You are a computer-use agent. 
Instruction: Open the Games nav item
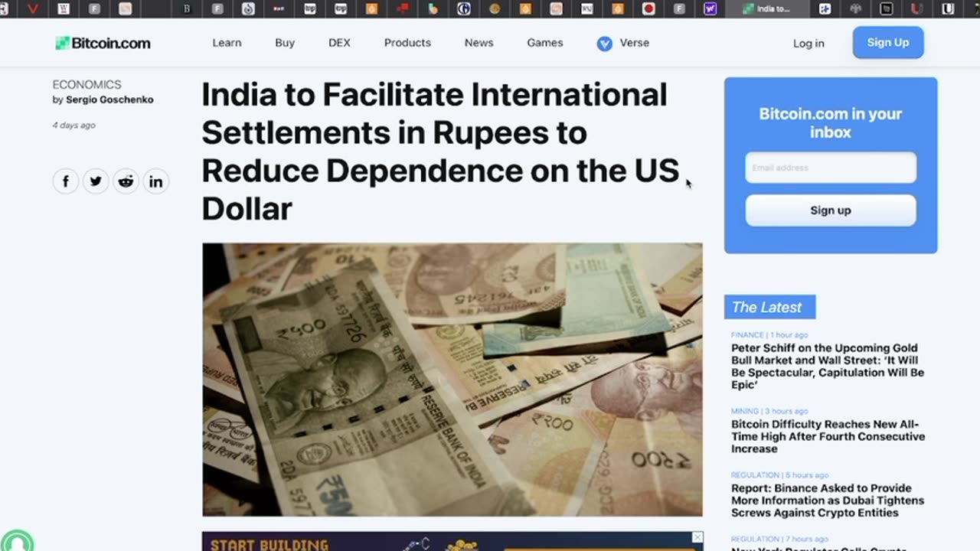(545, 43)
